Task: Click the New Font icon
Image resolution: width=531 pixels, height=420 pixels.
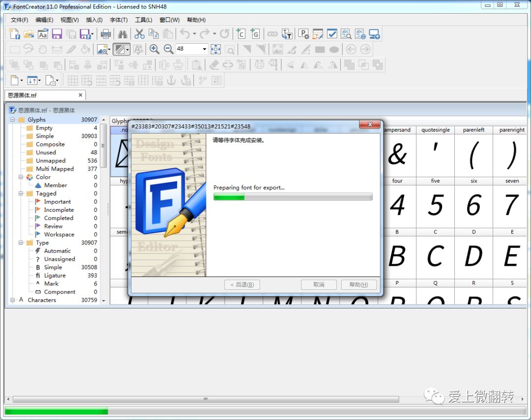Action: coord(15,34)
